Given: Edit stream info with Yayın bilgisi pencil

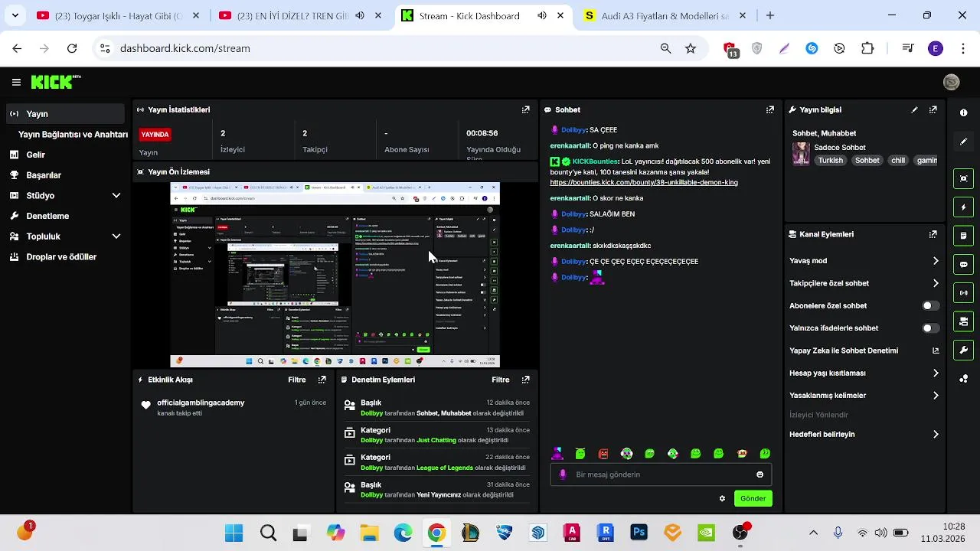Looking at the screenshot, I should pyautogui.click(x=914, y=109).
